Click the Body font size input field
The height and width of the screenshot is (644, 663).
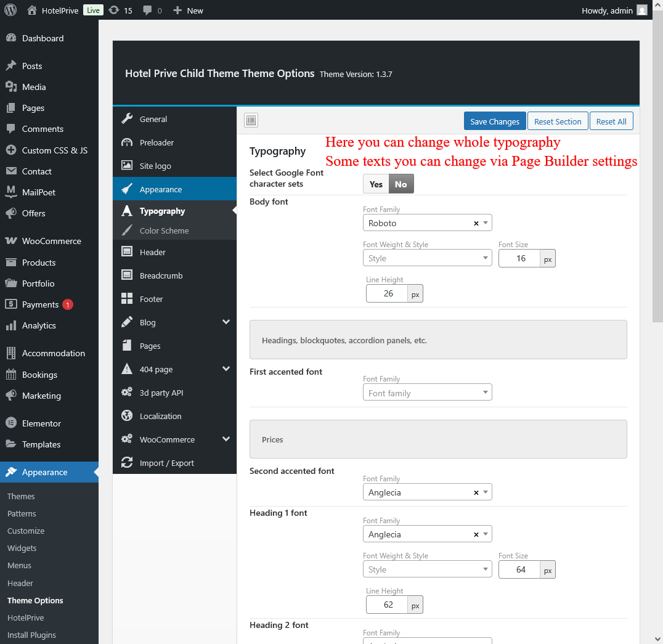519,258
